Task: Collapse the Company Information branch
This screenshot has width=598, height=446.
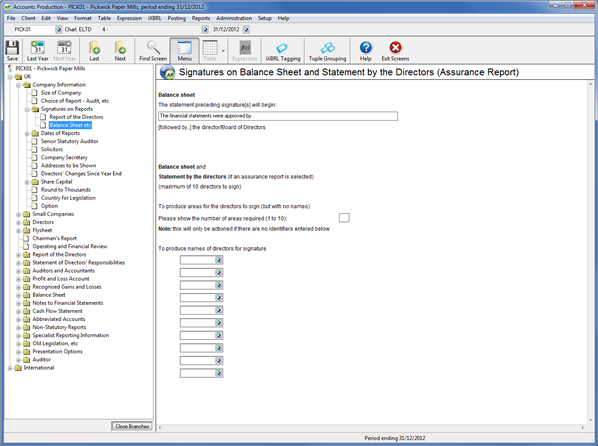Action: point(18,85)
